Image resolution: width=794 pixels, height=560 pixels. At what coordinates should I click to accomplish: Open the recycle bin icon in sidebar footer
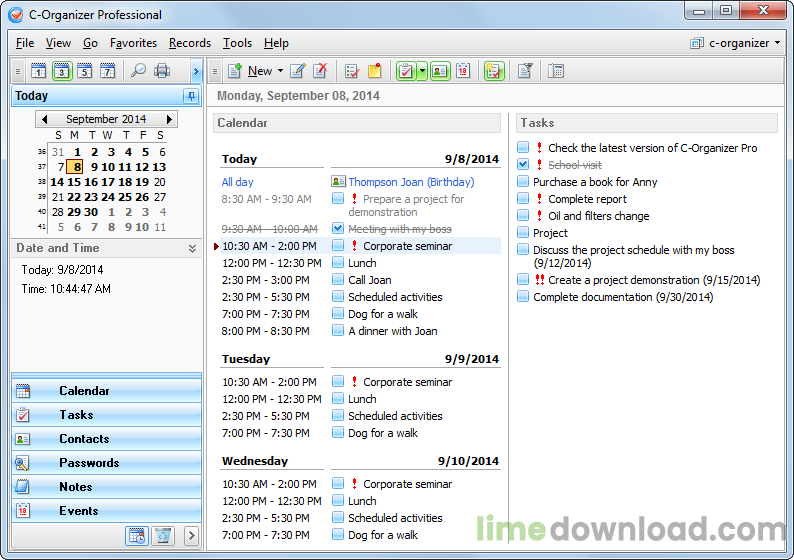point(163,536)
